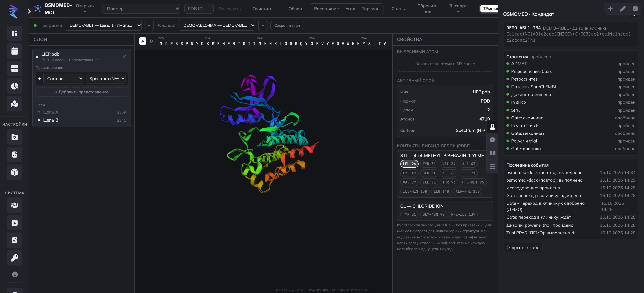Open the key icon in system sidebar
Image resolution: width=644 pixels, height=293 pixels.
(x=14, y=258)
